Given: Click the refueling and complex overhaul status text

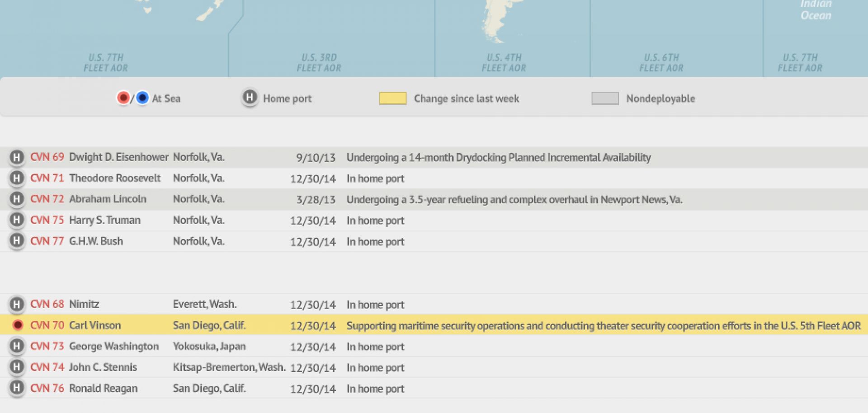Looking at the screenshot, I should pos(514,200).
